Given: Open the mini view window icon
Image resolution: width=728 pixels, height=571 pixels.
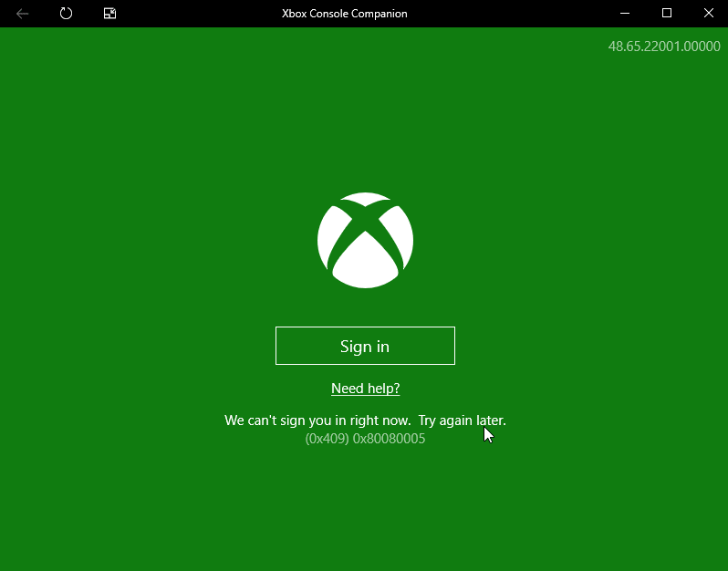Looking at the screenshot, I should [x=110, y=13].
